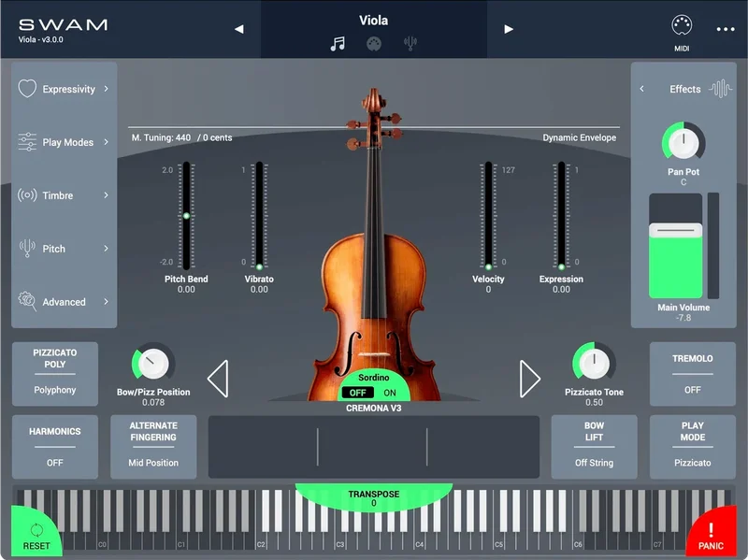Image resolution: width=748 pixels, height=560 pixels.
Task: Select the palette tab icon in header
Action: tap(373, 44)
